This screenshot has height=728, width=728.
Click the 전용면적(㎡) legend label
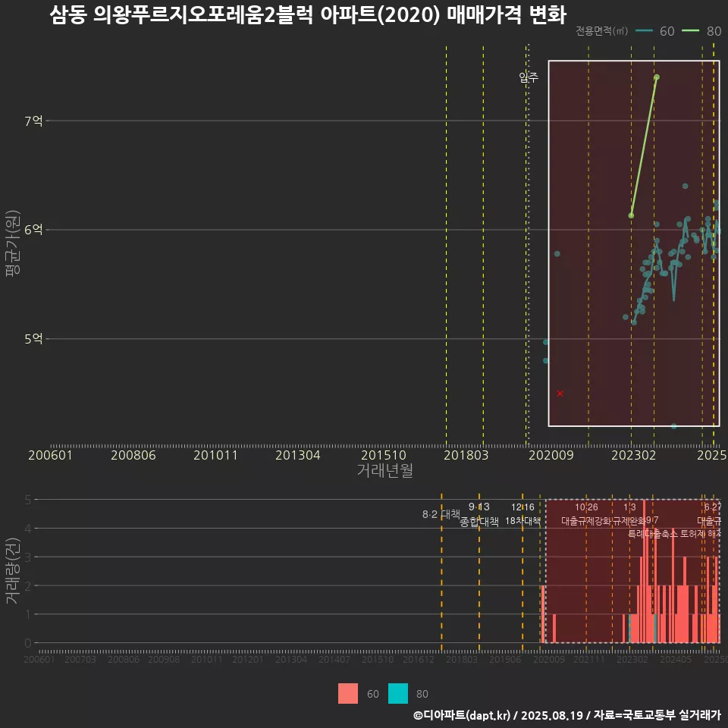click(601, 31)
